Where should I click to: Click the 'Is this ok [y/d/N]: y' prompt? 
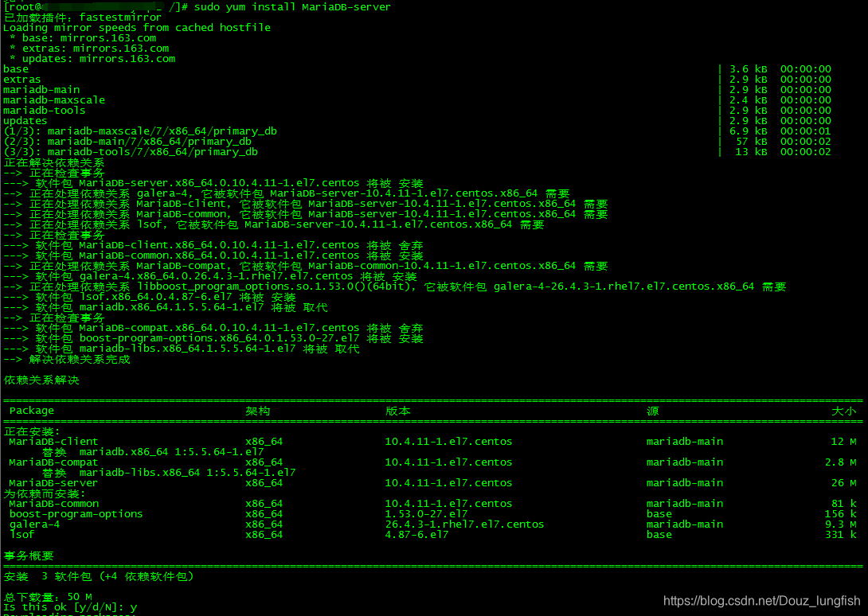(x=70, y=607)
